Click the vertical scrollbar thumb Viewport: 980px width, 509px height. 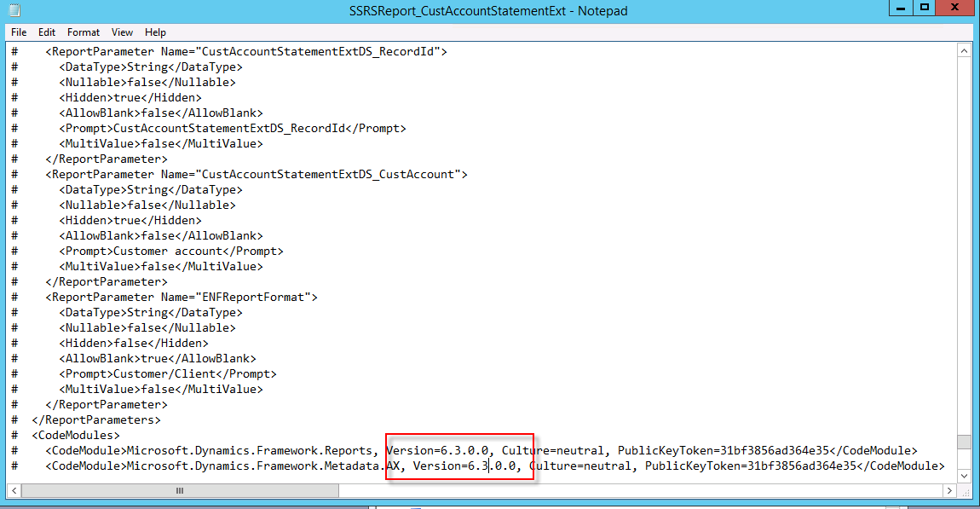tap(964, 442)
